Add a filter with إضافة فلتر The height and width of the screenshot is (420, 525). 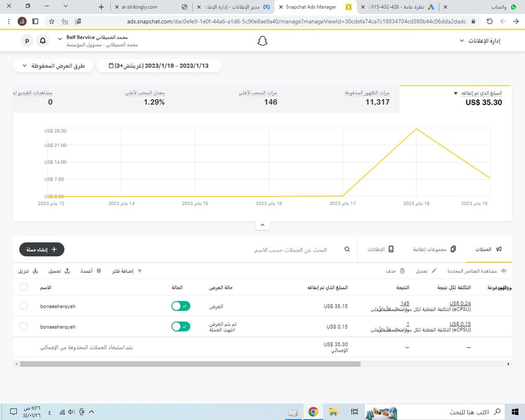point(127,271)
